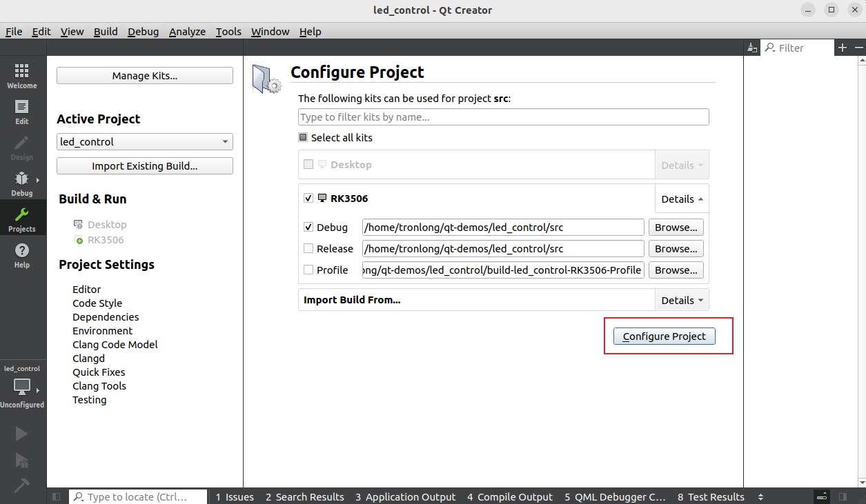Open the File menu
This screenshot has height=504, width=866.
[14, 31]
